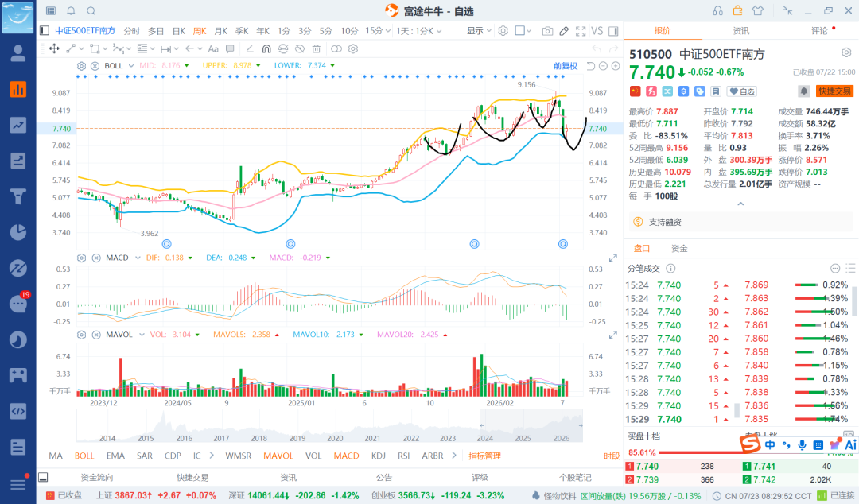
Task: Switch to the 月K chart period
Action: (x=221, y=31)
